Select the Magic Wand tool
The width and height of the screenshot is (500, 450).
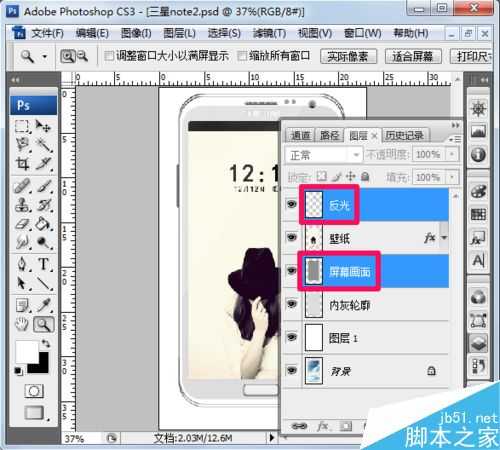tap(43, 145)
